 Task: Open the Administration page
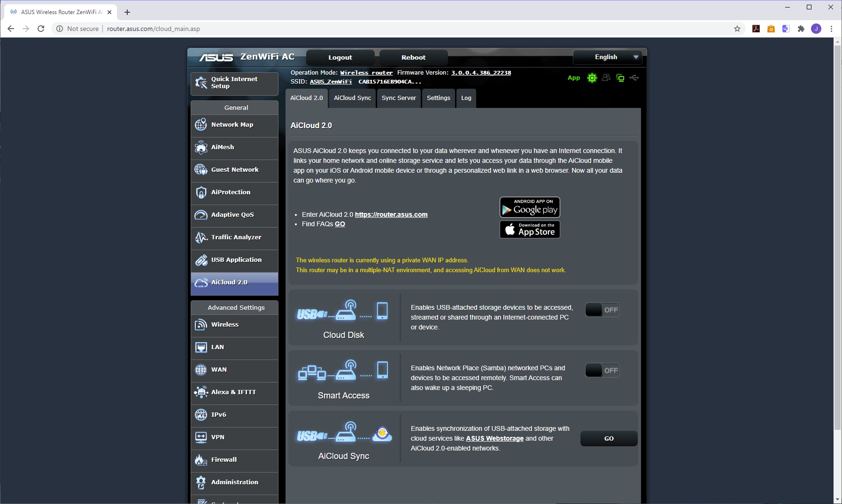pos(234,482)
